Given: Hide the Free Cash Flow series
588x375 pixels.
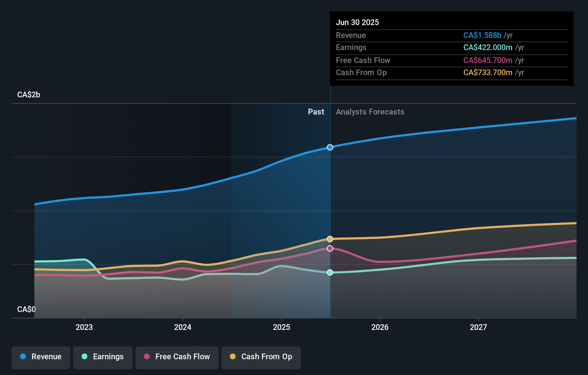Looking at the screenshot, I should 177,357.
